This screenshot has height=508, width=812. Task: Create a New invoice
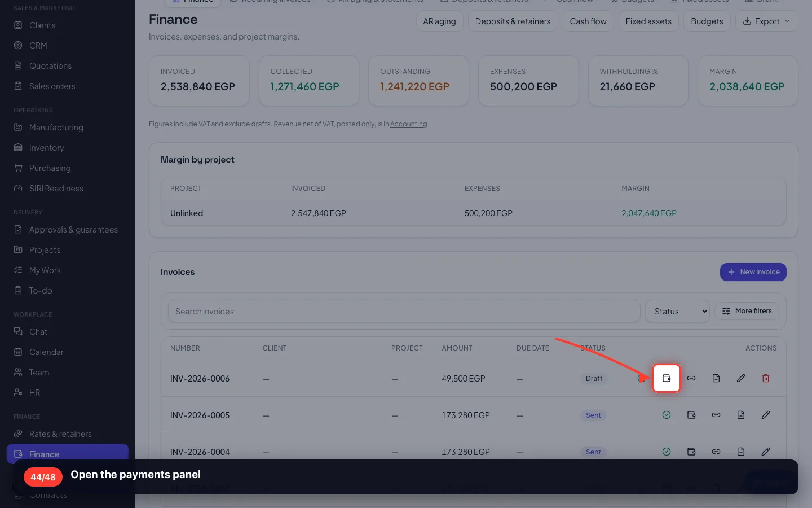coord(753,272)
